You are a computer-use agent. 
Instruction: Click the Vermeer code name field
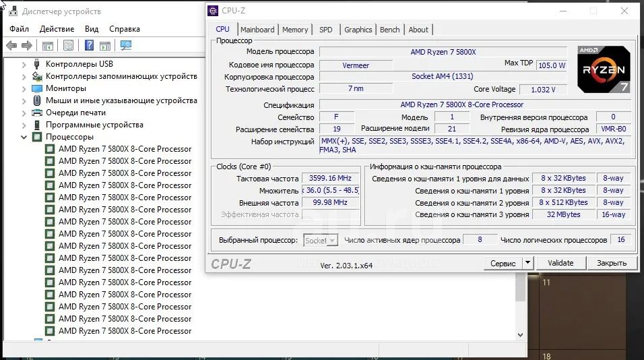pyautogui.click(x=356, y=65)
